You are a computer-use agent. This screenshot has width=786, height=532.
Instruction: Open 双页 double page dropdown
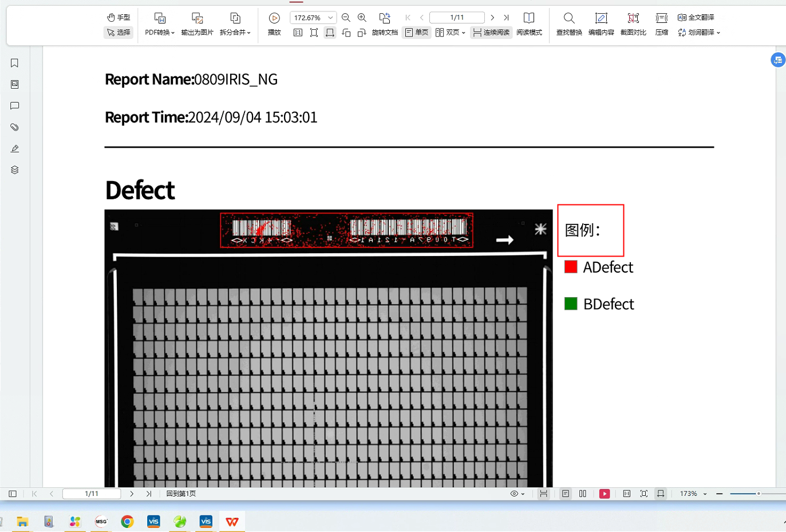click(450, 33)
